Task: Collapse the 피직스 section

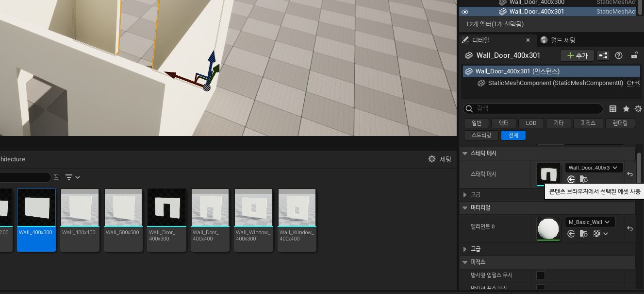Action: [x=465, y=262]
